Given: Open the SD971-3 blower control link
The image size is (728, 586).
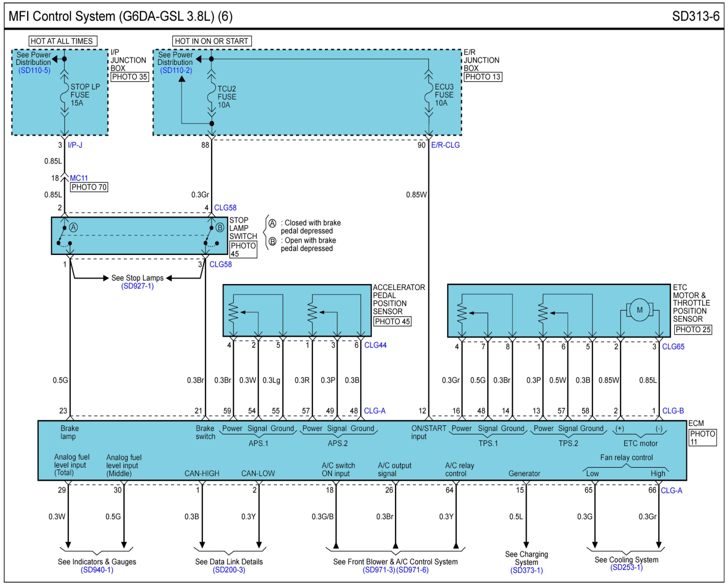Looking at the screenshot, I should (379, 570).
